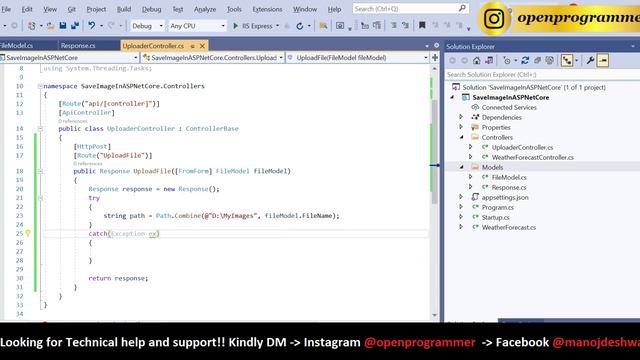Click Sync with Active Document icon
This screenshot has width=640, height=360.
pyautogui.click(x=525, y=61)
